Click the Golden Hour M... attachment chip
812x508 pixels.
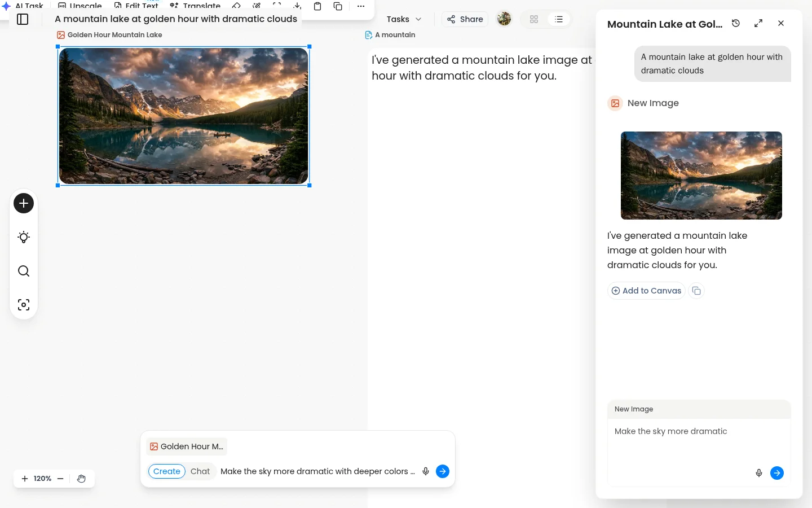[187, 446]
